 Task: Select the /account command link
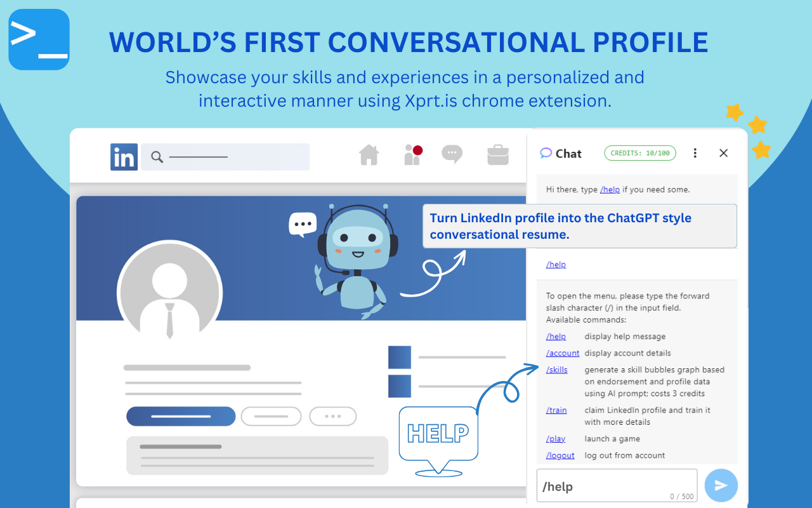(562, 353)
